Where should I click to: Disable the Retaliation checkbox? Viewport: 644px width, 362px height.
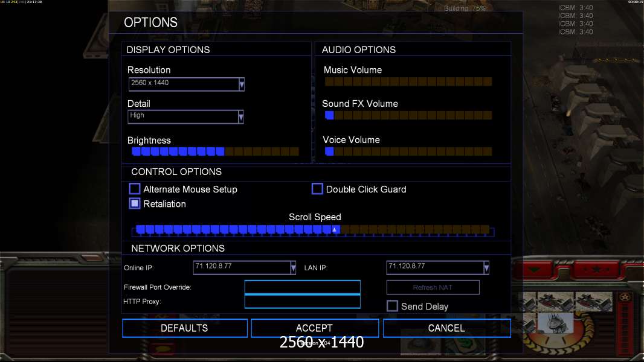point(134,203)
